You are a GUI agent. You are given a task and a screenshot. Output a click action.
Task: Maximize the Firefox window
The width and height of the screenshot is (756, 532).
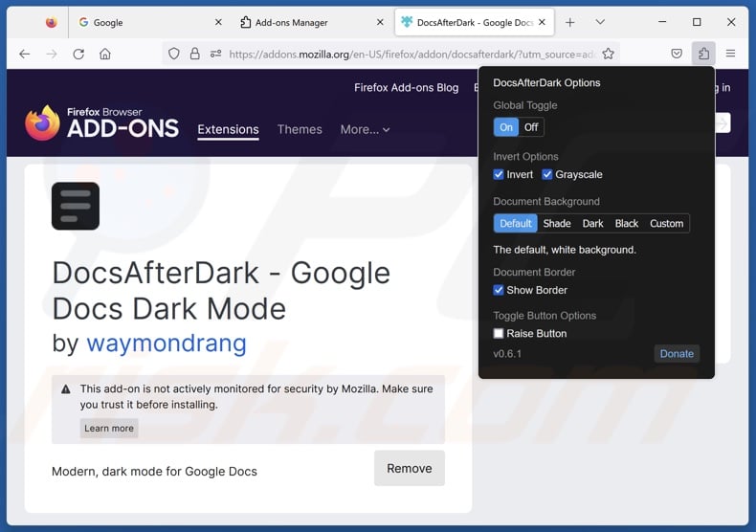pyautogui.click(x=697, y=22)
